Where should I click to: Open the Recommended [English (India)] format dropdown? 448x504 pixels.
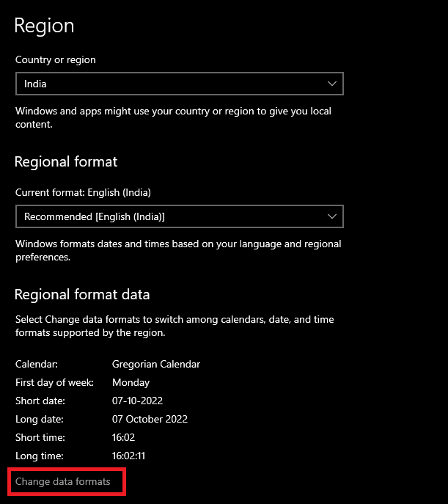(x=179, y=216)
